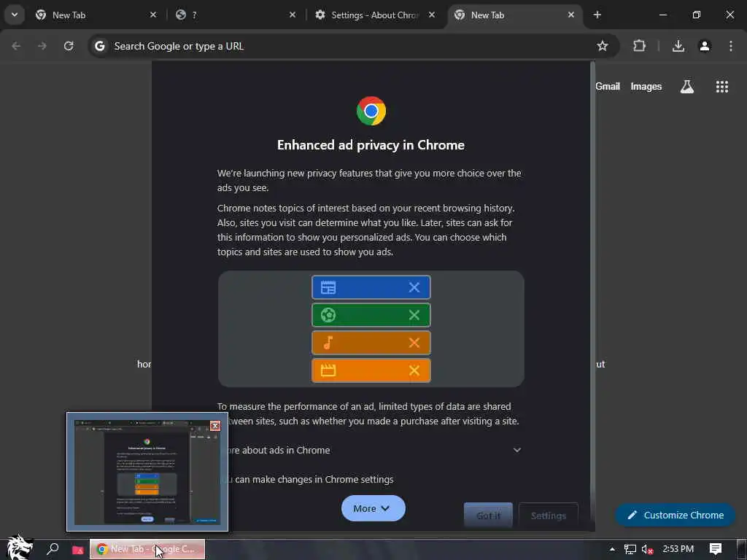This screenshot has width=747, height=560.
Task: Open the clock showing 2:53 PM
Action: (x=678, y=548)
